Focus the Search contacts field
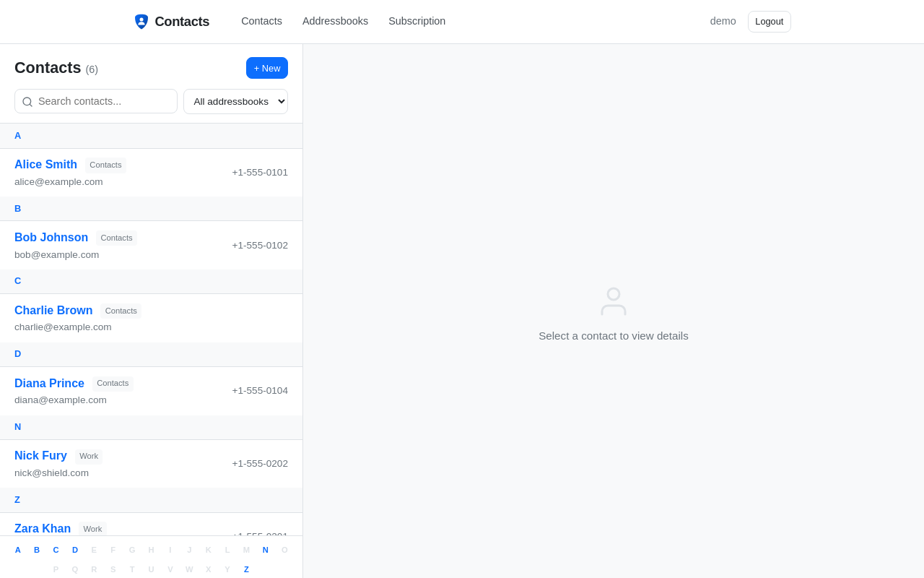Viewport: 924px width, 578px height. click(x=96, y=101)
